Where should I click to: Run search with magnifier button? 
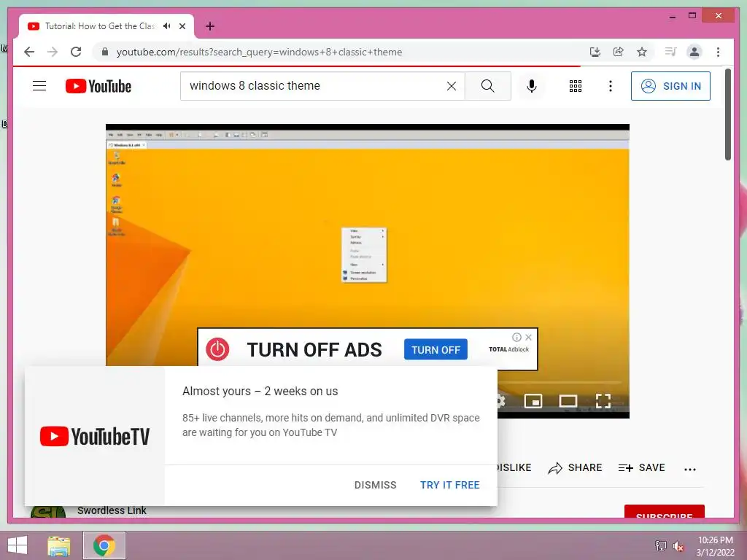pyautogui.click(x=488, y=86)
